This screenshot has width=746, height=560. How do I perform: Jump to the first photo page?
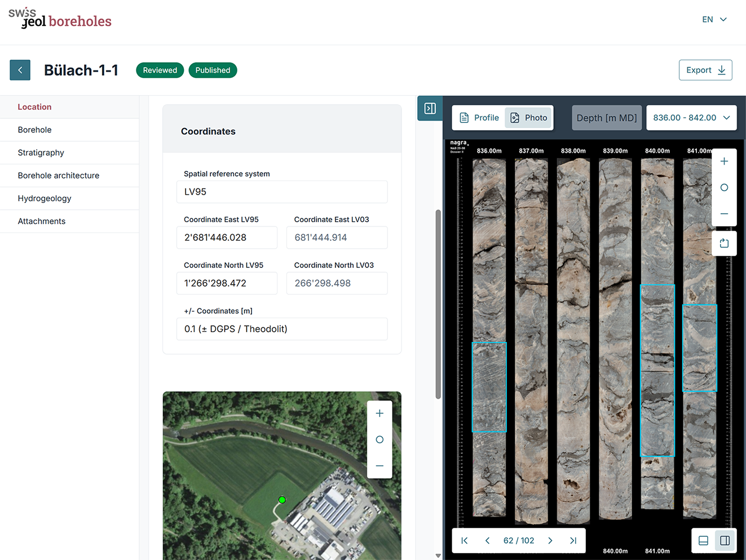pyautogui.click(x=465, y=540)
